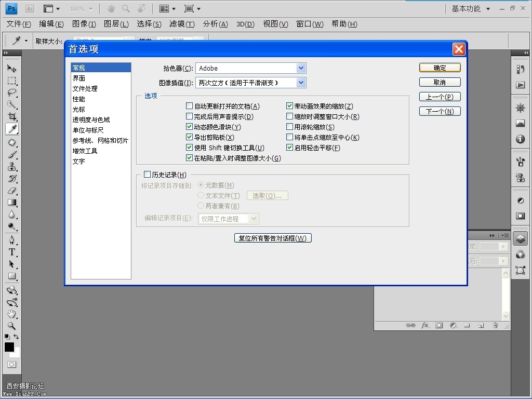Select the Crop tool

tap(11, 117)
